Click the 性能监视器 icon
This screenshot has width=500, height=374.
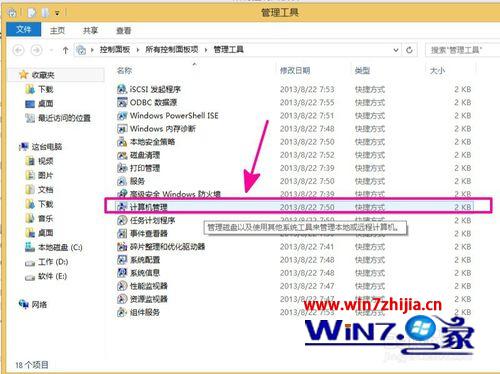122,286
